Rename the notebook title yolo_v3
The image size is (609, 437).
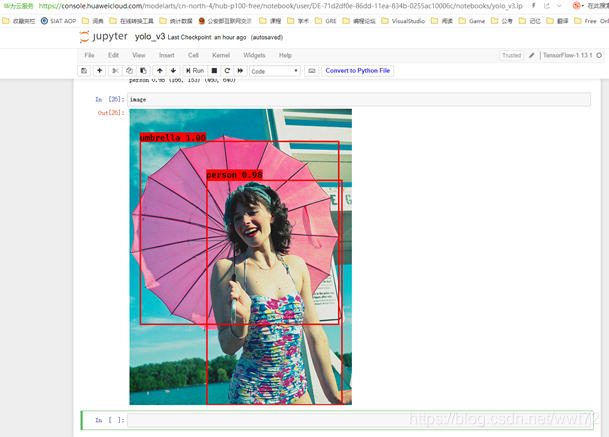tap(150, 37)
